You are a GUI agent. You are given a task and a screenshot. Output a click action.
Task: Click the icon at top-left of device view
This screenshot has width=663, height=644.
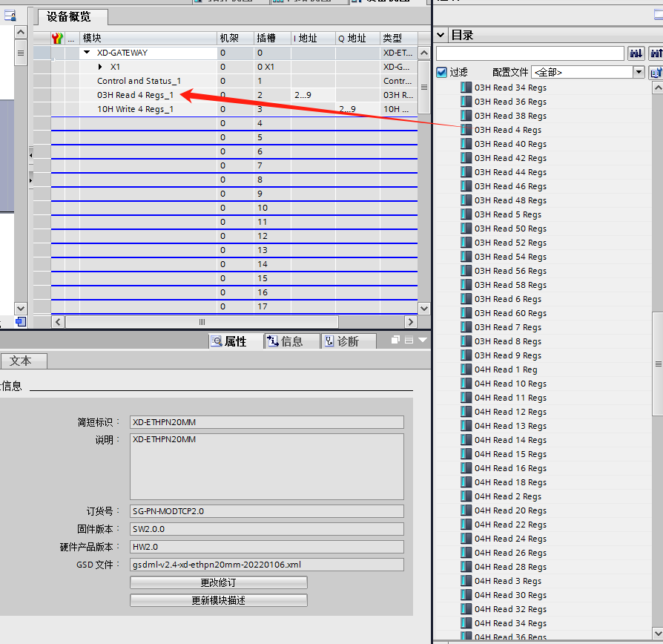10,16
